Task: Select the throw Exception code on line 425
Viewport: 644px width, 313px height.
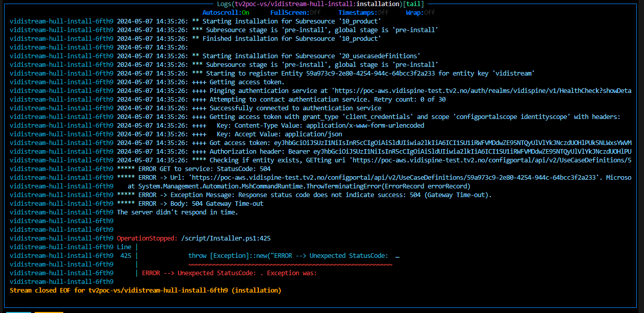Action: click(x=293, y=256)
